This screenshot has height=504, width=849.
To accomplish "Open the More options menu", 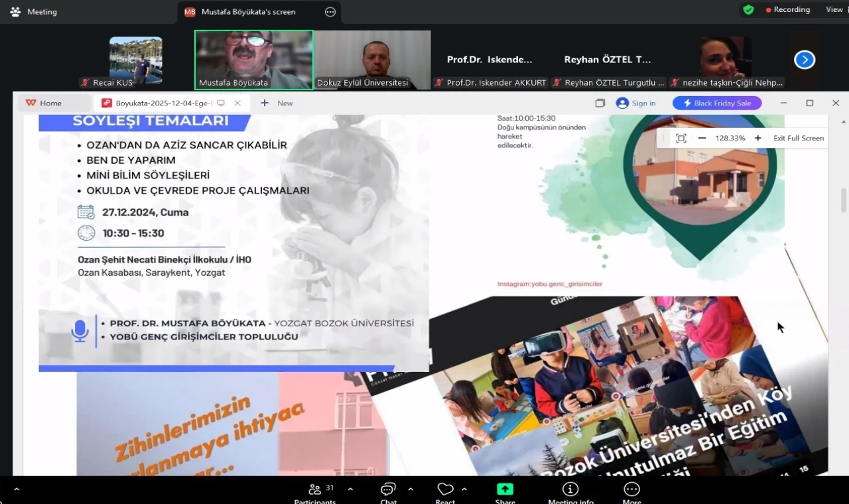I will pos(631,491).
